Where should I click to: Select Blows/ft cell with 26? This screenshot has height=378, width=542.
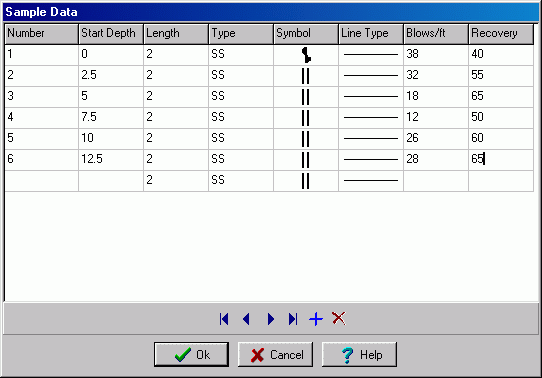(436, 139)
